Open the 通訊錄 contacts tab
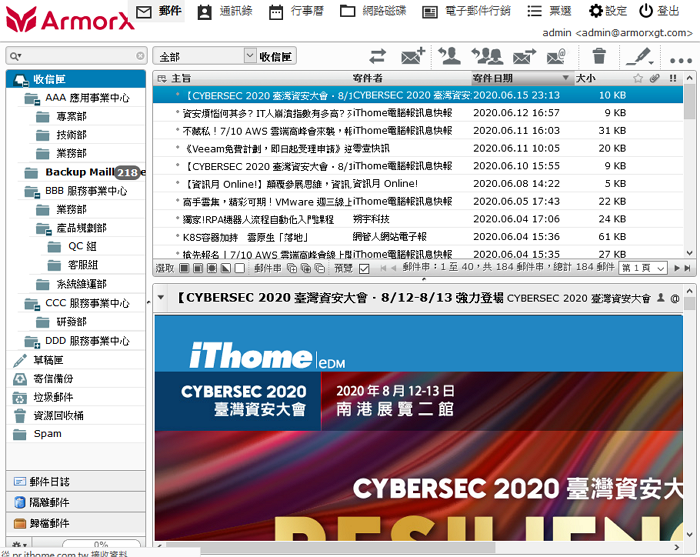Viewport: 700px width, 557px height. (x=225, y=11)
